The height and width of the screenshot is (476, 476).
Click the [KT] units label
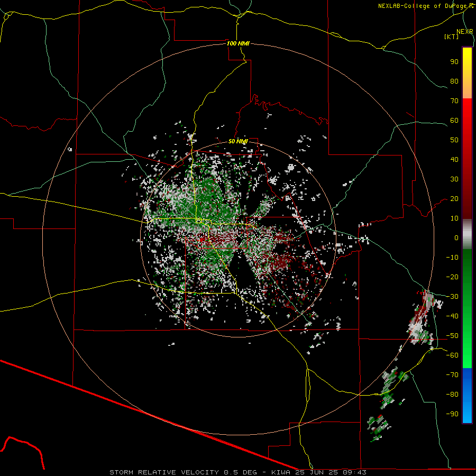tap(451, 36)
